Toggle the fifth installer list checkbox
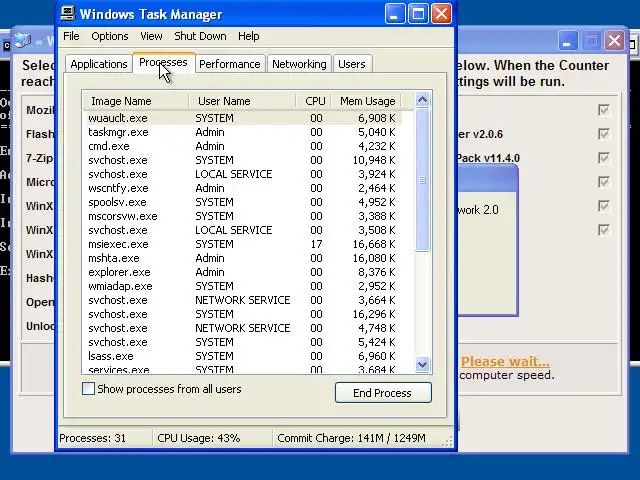 [604, 206]
